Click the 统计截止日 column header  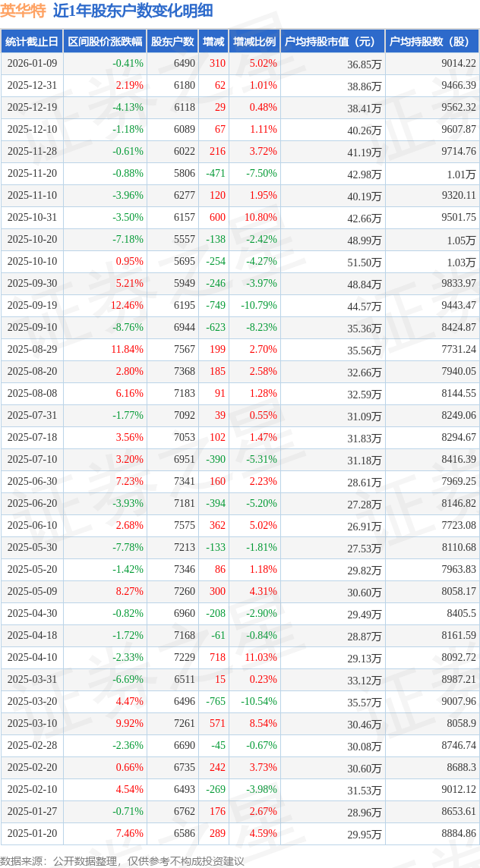32,42
